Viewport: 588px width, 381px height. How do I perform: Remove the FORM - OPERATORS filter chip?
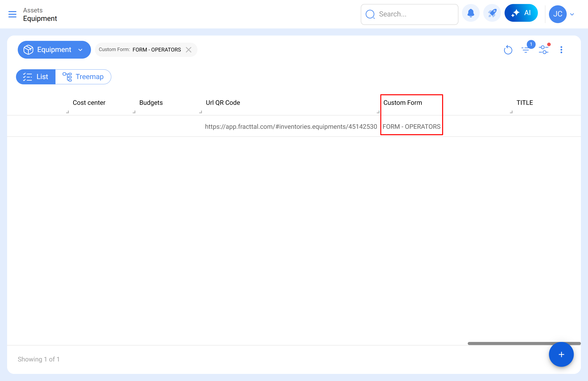point(189,50)
